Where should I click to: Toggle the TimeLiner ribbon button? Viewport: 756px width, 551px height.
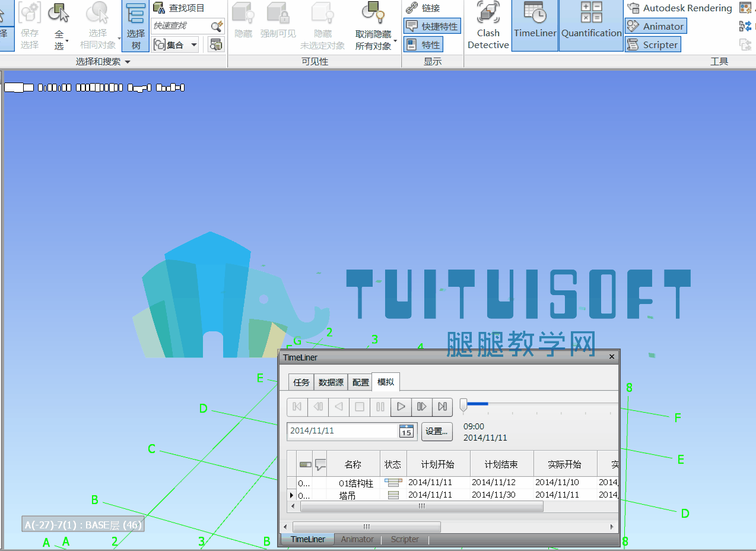535,26
